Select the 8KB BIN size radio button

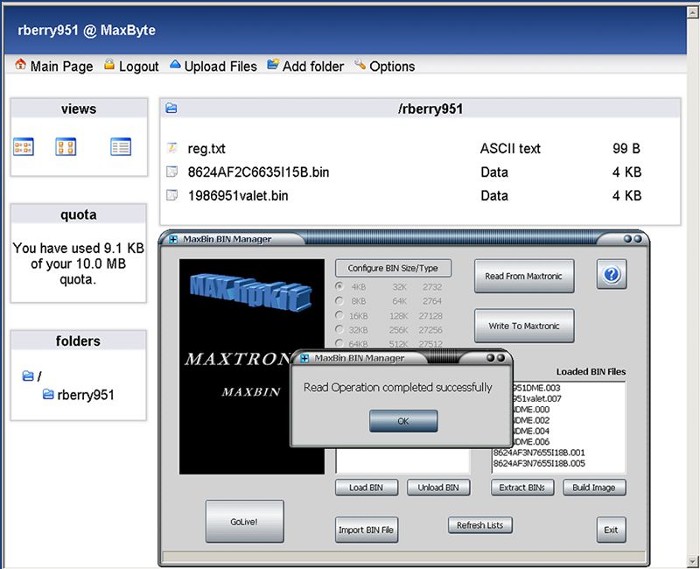coord(340,300)
